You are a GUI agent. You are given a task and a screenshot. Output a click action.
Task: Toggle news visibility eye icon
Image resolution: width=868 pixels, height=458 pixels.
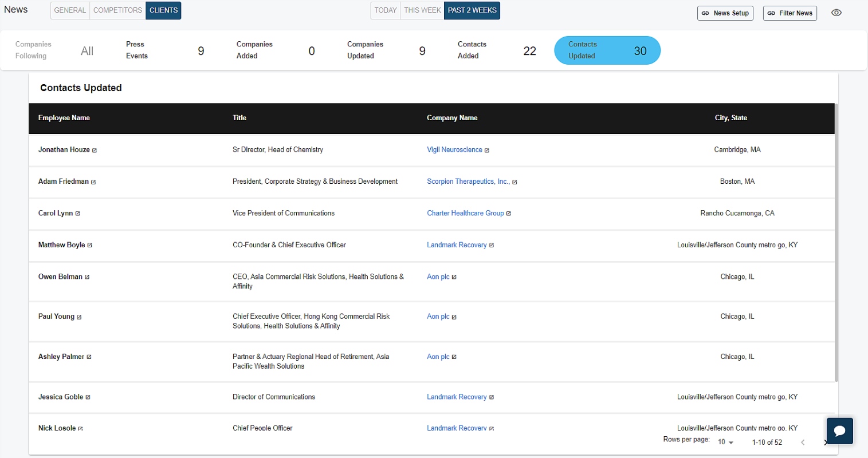836,13
